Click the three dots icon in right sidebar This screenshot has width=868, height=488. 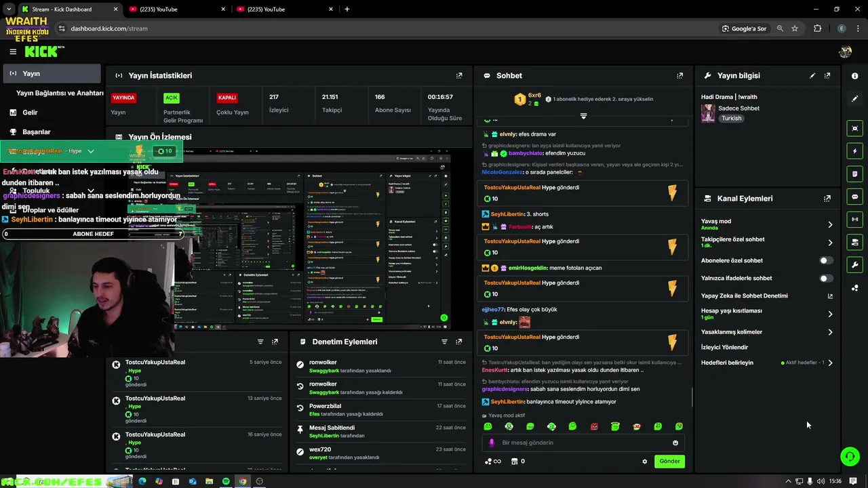pyautogui.click(x=854, y=288)
